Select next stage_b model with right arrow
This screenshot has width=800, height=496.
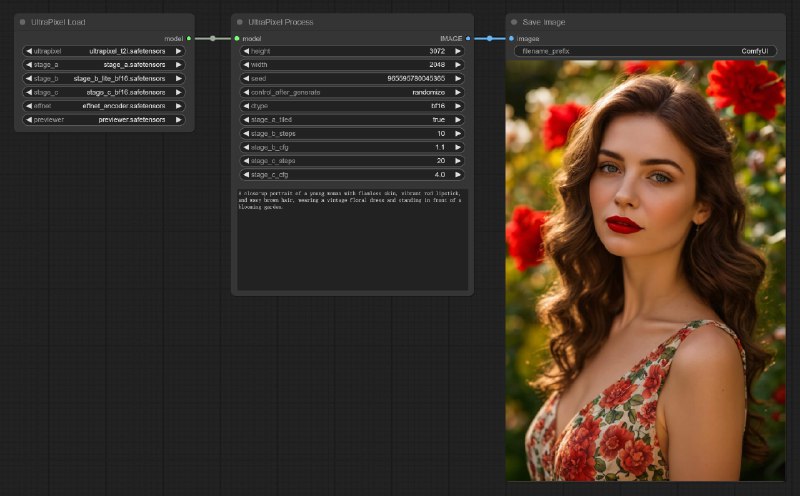pyautogui.click(x=179, y=78)
